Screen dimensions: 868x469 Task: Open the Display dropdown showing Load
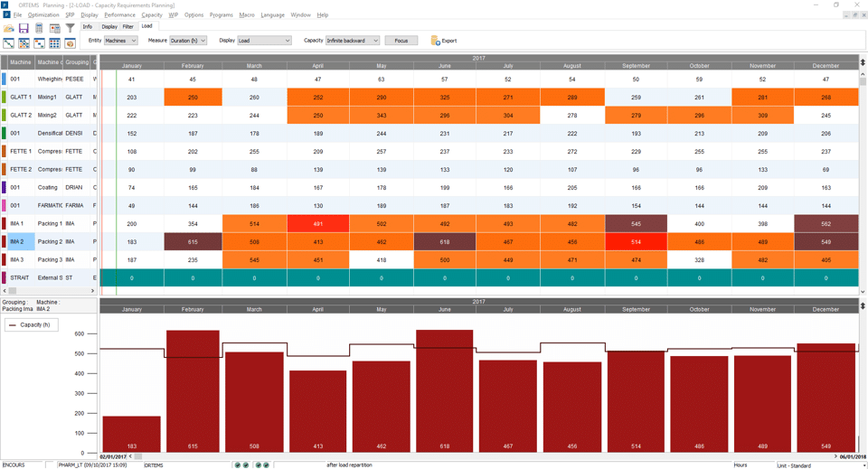click(264, 41)
